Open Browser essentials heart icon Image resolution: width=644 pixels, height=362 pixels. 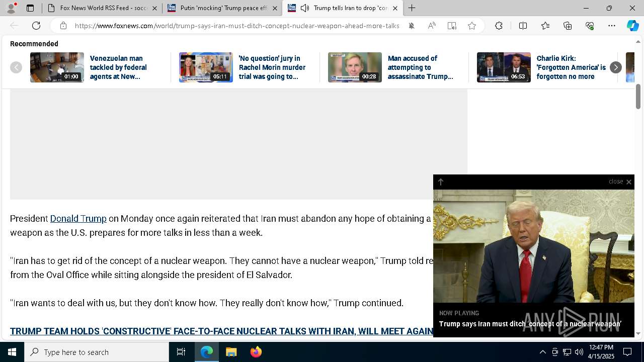[x=590, y=26]
